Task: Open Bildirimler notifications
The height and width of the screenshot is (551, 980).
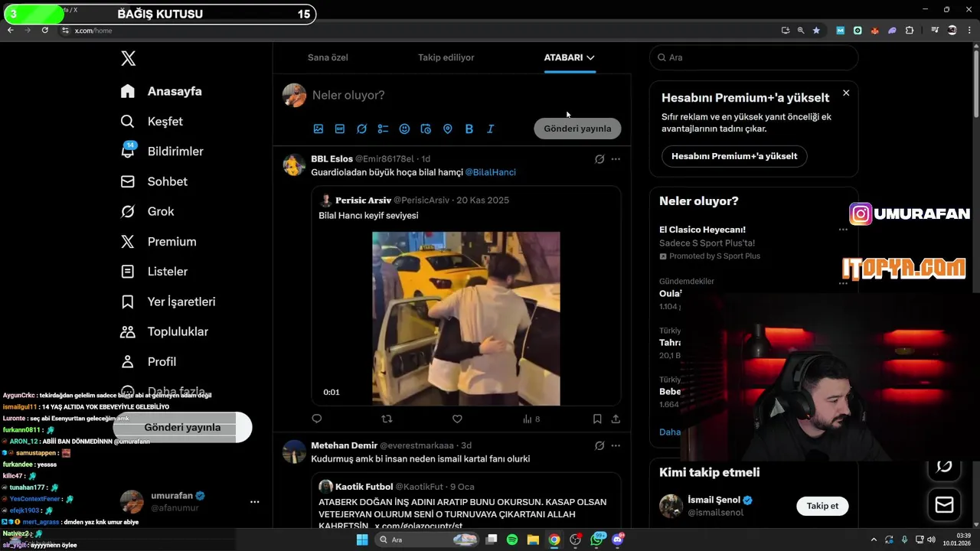Action: 162,151
